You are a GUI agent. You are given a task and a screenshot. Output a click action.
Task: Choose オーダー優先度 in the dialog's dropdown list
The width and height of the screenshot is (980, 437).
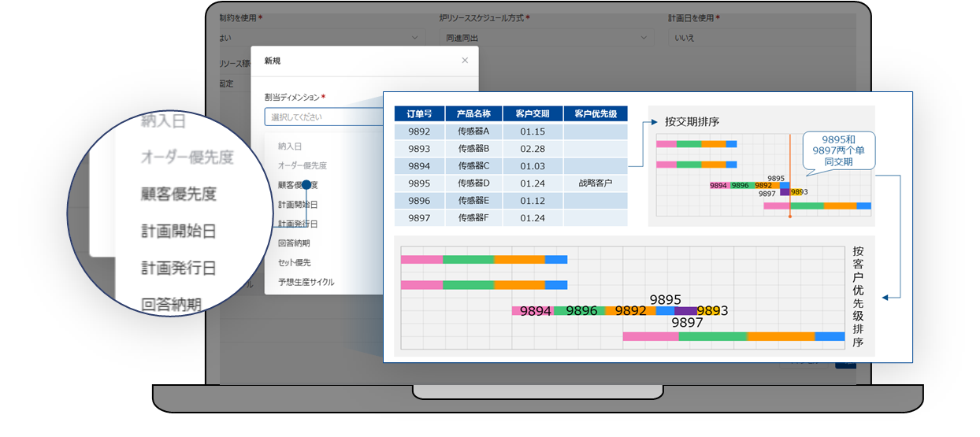point(302,166)
